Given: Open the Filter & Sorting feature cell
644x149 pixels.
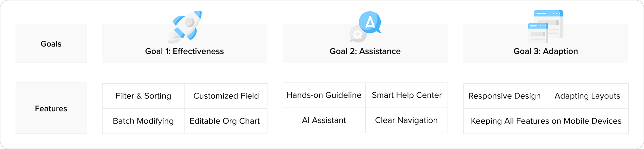Looking at the screenshot, I should 143,96.
